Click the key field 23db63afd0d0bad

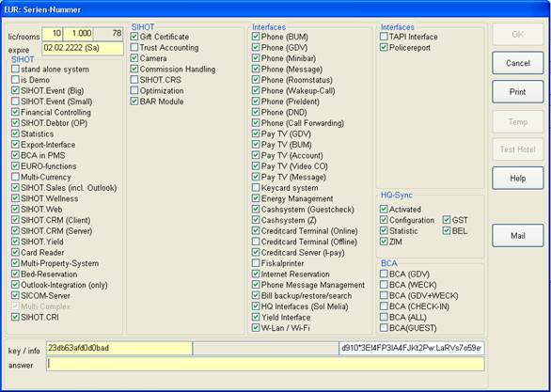pos(119,348)
